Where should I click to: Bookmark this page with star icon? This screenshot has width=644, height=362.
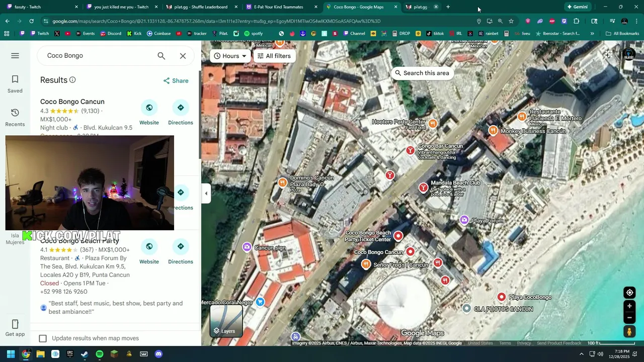pos(511,21)
